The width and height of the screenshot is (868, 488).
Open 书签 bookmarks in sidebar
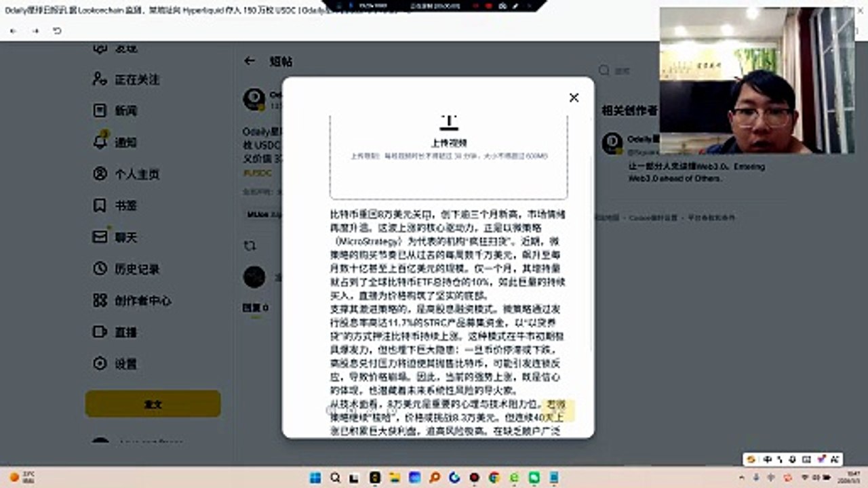pos(125,206)
